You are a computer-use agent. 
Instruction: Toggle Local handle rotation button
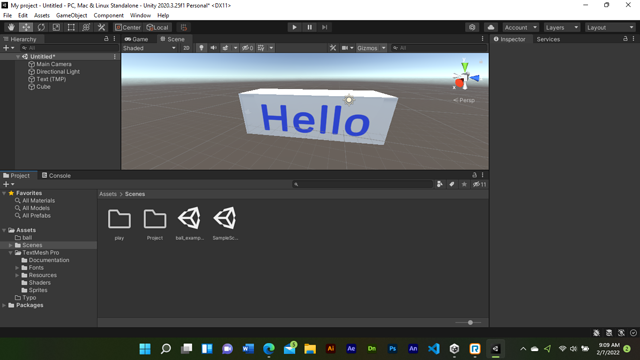click(158, 27)
